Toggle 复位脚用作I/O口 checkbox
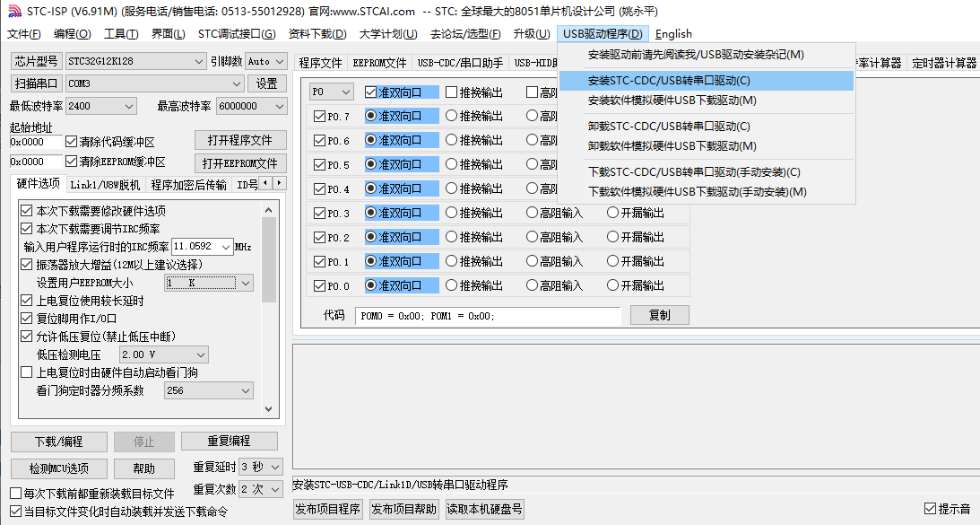The width and height of the screenshot is (980, 525). click(26, 319)
